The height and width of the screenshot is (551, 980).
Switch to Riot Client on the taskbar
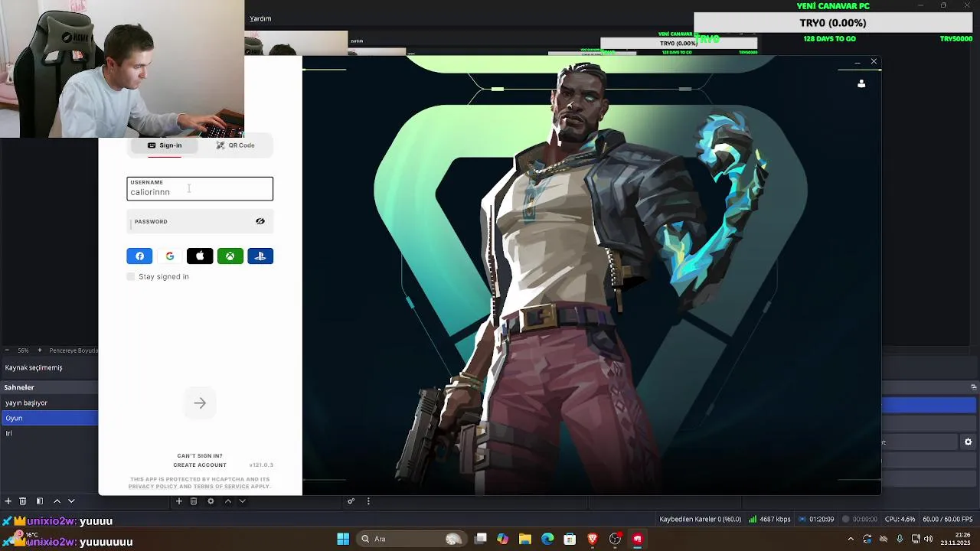pos(637,539)
